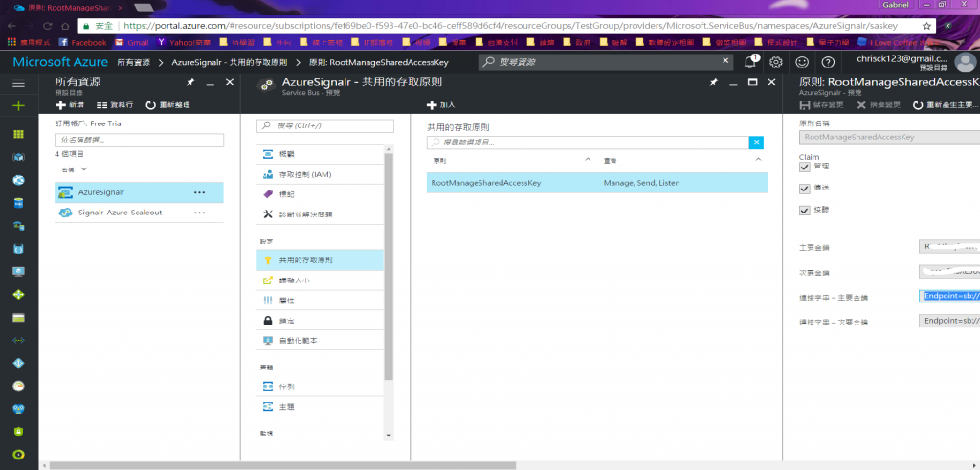Image resolution: width=980 pixels, height=470 pixels.
Task: Open 佇列 queues menu item
Action: pos(320,387)
